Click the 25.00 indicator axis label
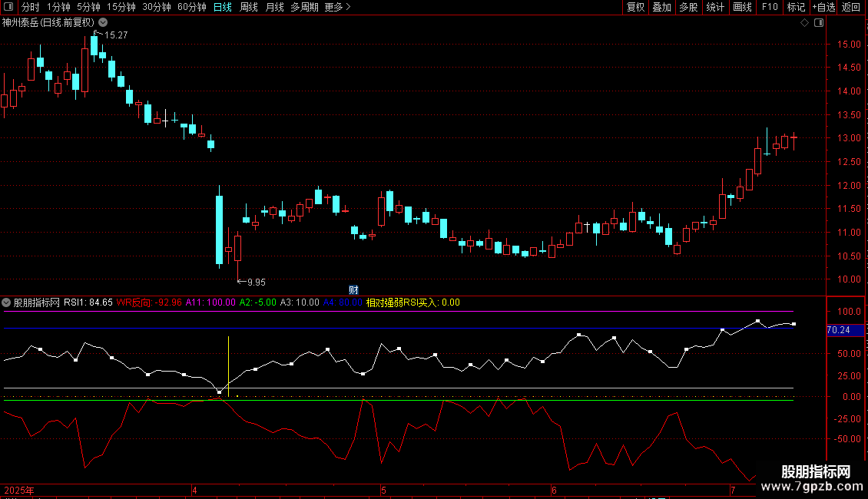868x499 pixels. 849,376
